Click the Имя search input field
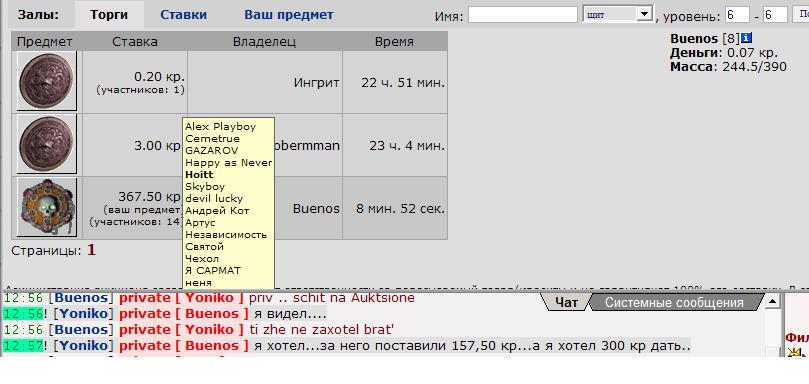809x384 pixels. (x=523, y=14)
